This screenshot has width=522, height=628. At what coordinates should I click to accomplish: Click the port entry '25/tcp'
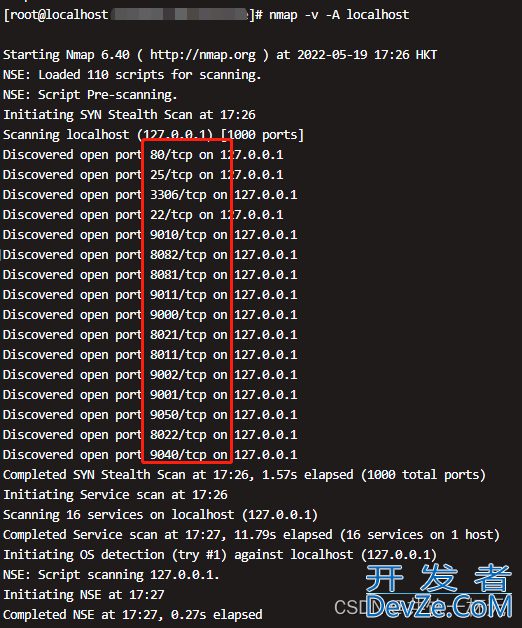(171, 175)
